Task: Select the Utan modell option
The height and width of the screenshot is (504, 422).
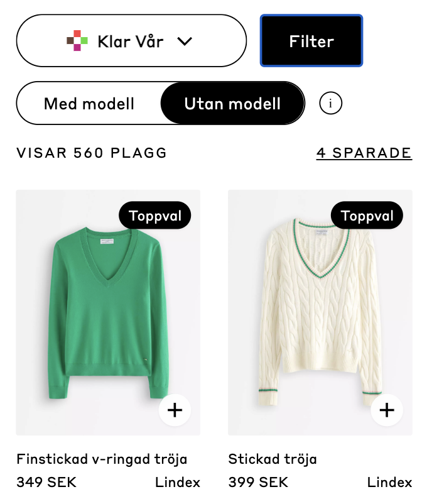Action: [x=232, y=104]
